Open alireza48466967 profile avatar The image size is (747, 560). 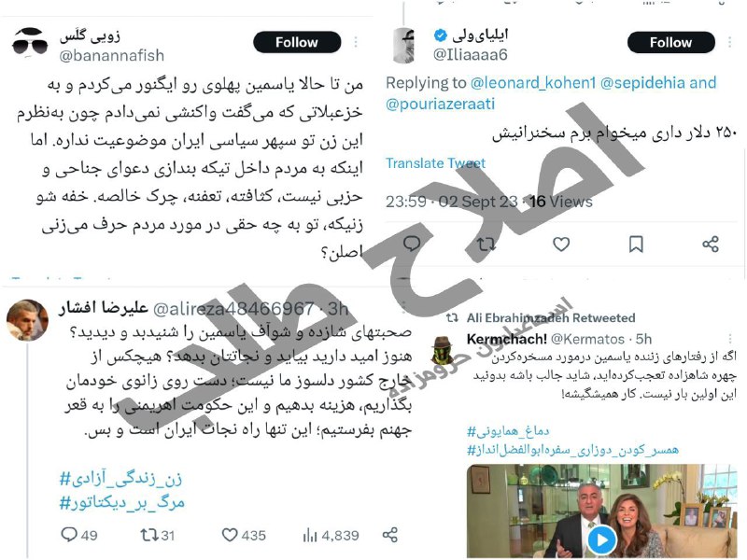[27, 320]
